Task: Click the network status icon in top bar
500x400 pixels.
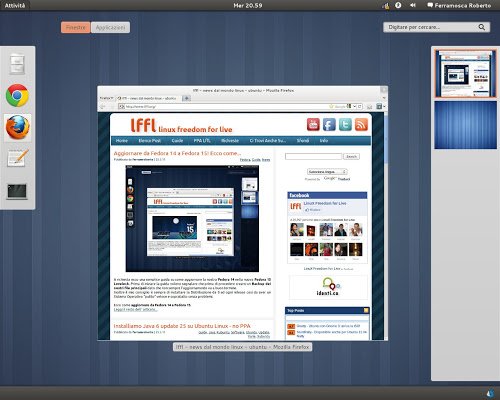Action: tap(386, 6)
